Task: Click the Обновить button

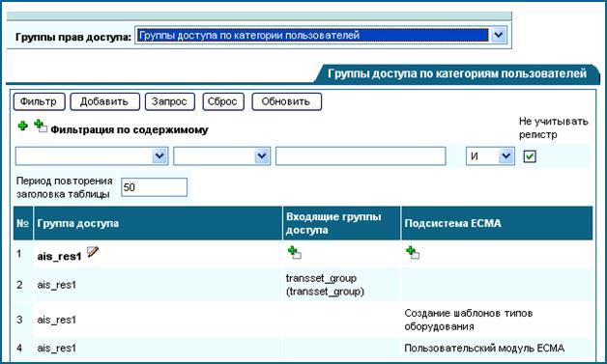Action: (x=286, y=101)
